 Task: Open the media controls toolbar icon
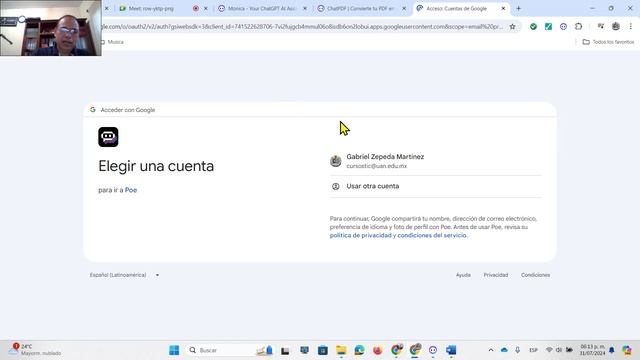point(600,27)
